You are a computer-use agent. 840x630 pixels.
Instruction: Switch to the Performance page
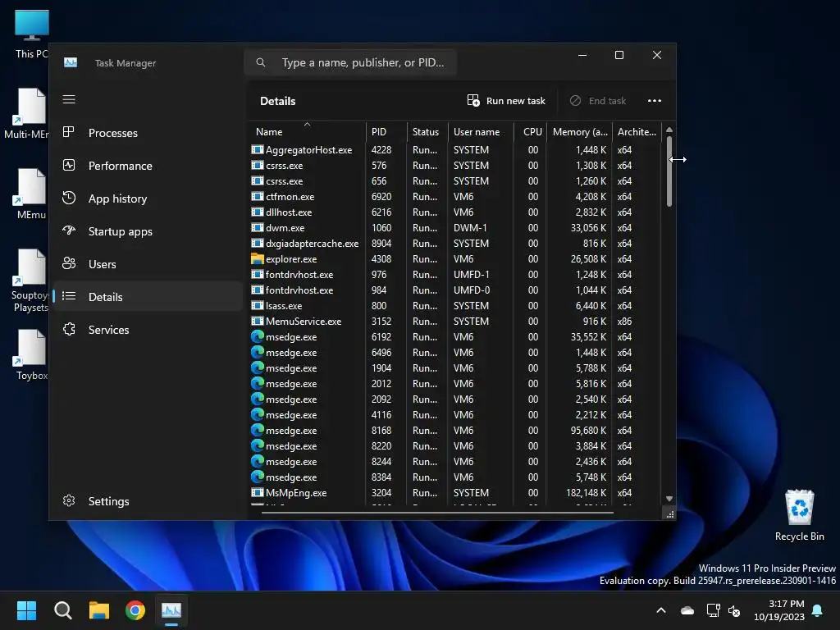coord(148,166)
